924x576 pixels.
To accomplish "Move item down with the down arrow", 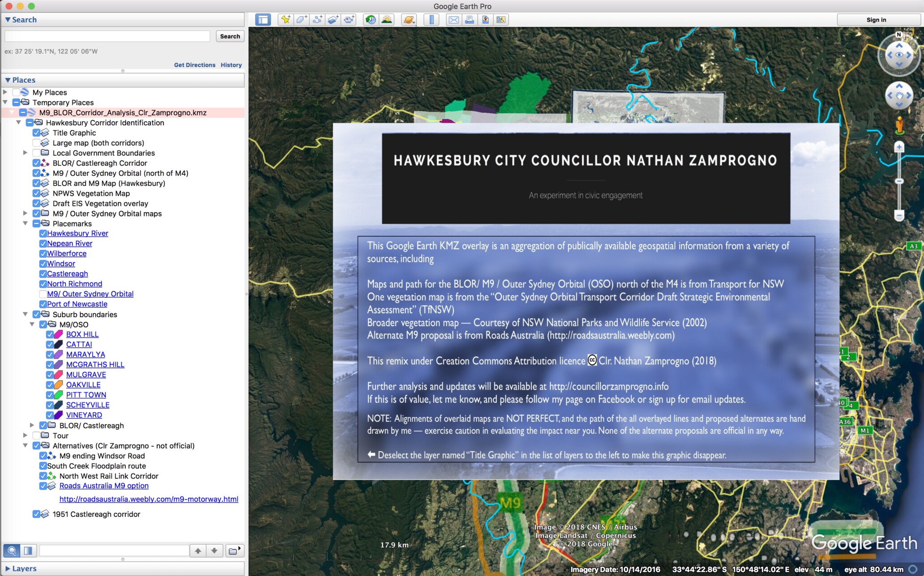I will 214,550.
